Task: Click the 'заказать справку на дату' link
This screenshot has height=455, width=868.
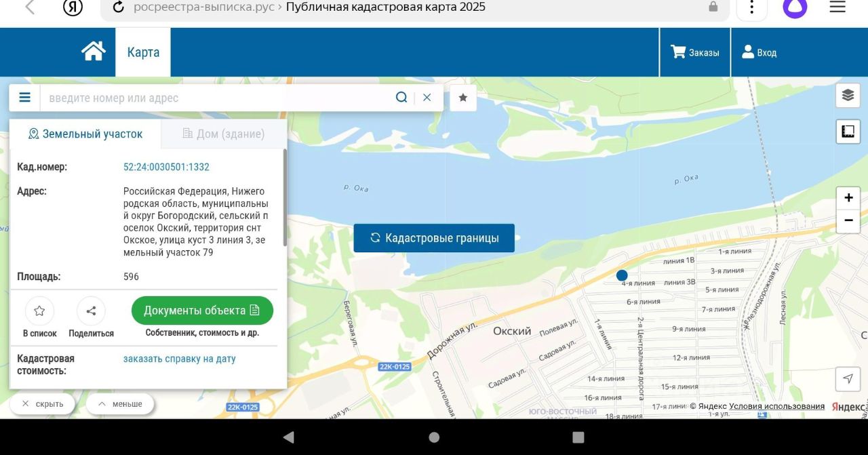Action: coord(180,359)
